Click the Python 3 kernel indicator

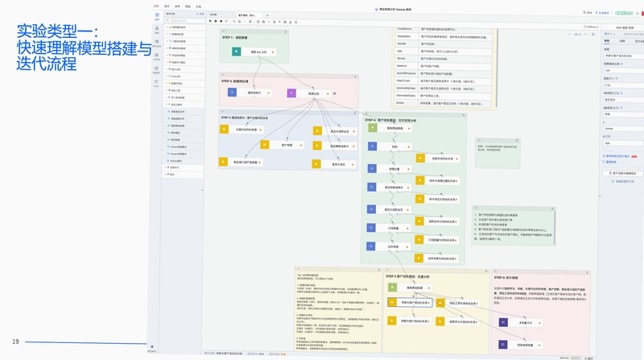pos(591,27)
